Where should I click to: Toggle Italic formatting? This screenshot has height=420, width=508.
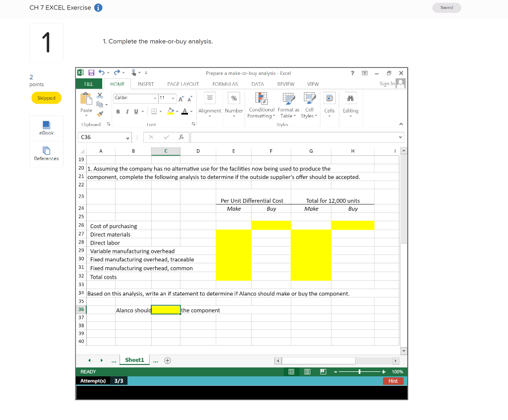coord(127,112)
